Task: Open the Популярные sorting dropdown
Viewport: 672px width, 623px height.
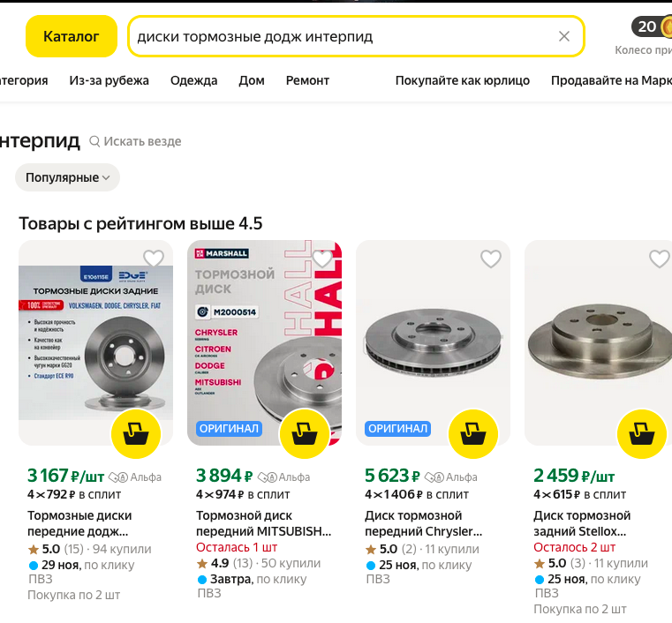Action: pos(67,177)
